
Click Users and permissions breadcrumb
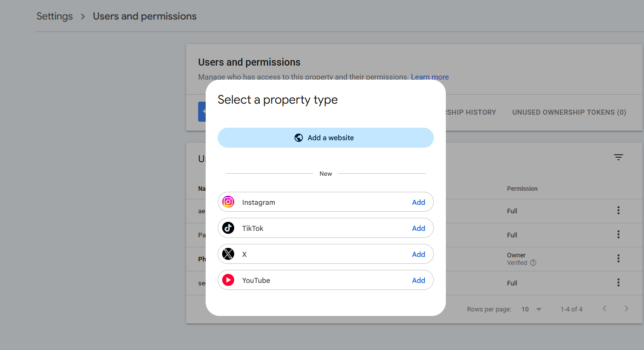(x=145, y=16)
